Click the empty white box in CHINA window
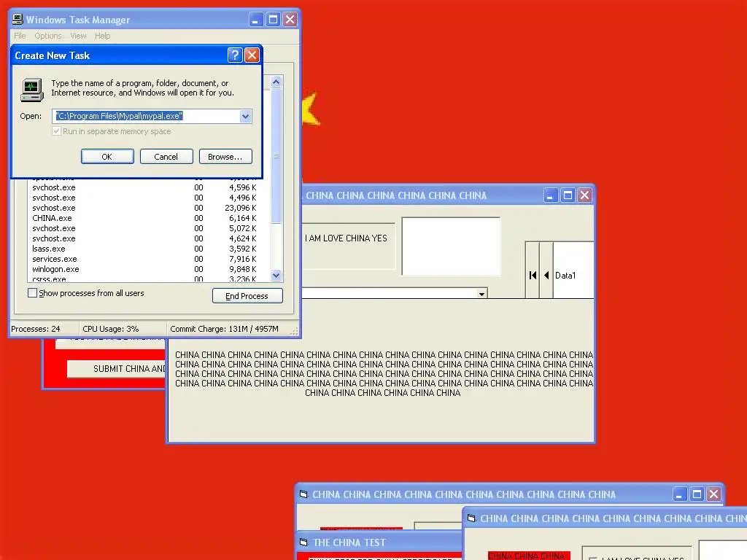Image resolution: width=747 pixels, height=560 pixels. click(451, 246)
